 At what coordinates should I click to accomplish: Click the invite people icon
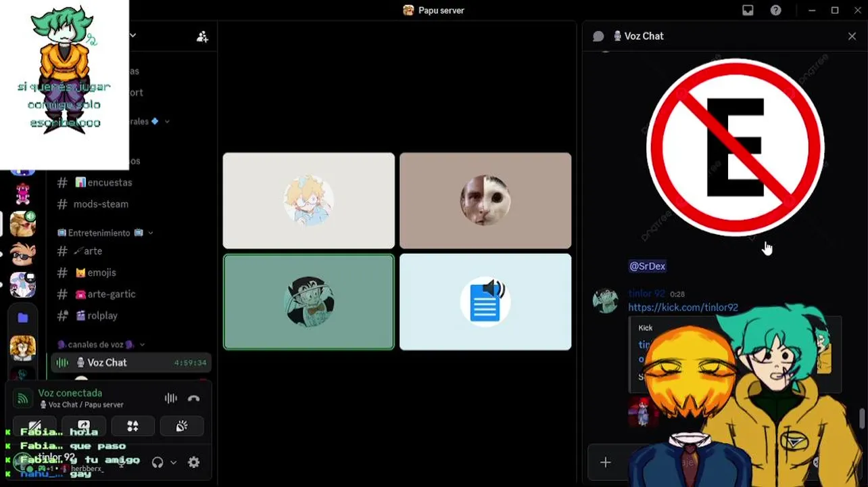point(202,37)
